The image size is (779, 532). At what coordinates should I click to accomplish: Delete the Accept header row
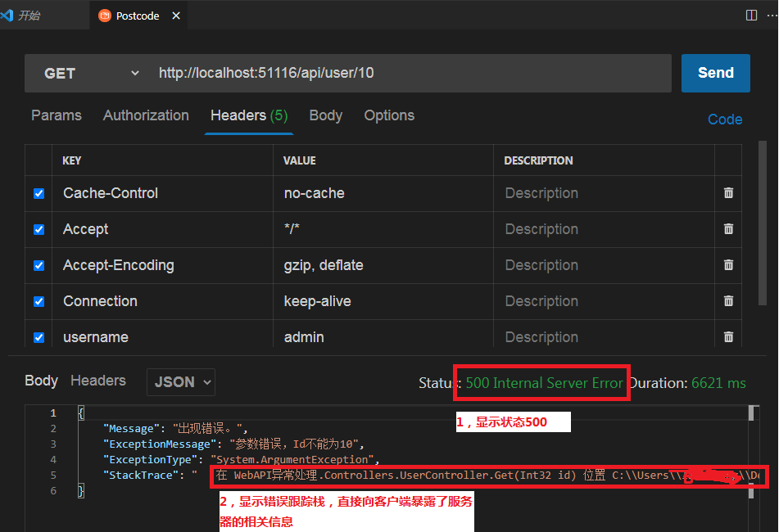tap(728, 229)
